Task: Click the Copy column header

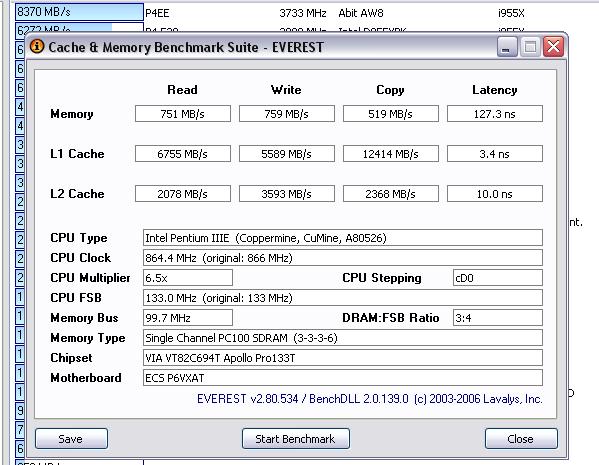Action: coord(390,90)
